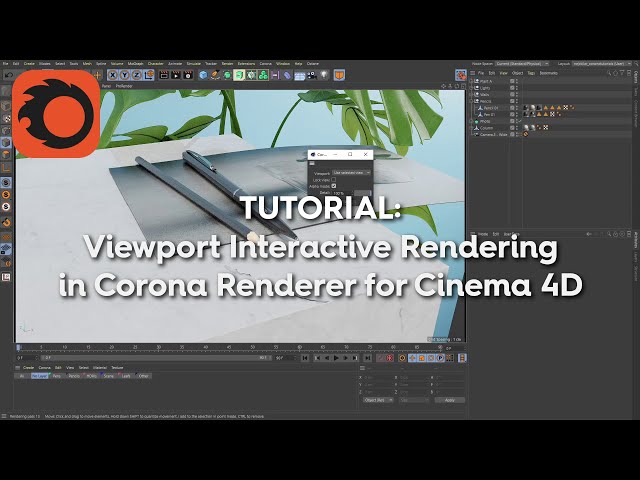Screen dimensions: 640x480
Task: Expand the Lights object group
Action: point(471,88)
